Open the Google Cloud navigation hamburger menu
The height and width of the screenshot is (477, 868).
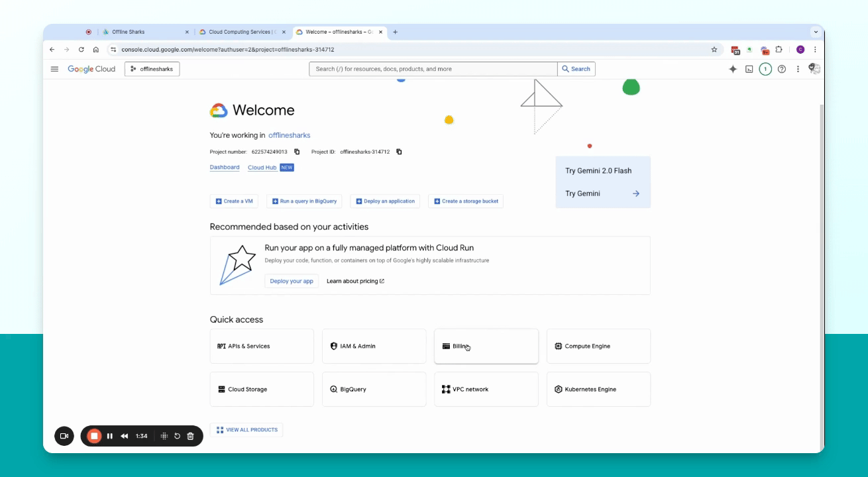click(x=54, y=69)
